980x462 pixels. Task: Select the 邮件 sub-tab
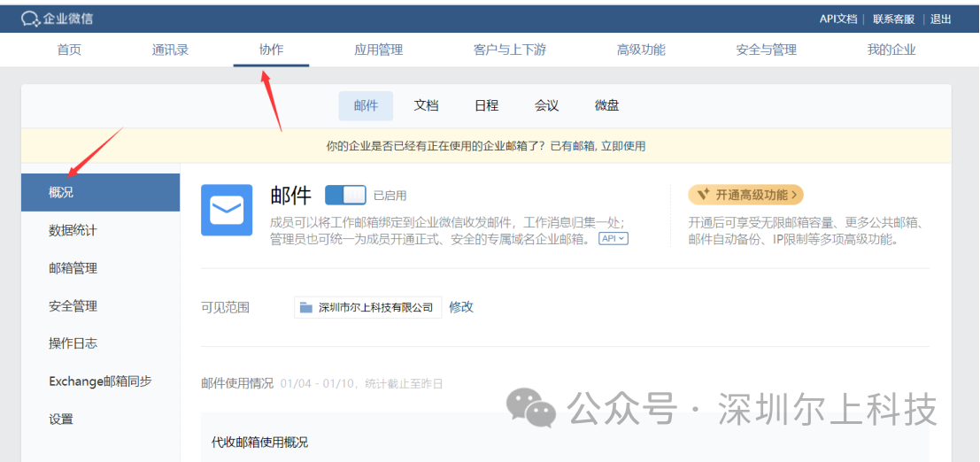click(366, 105)
